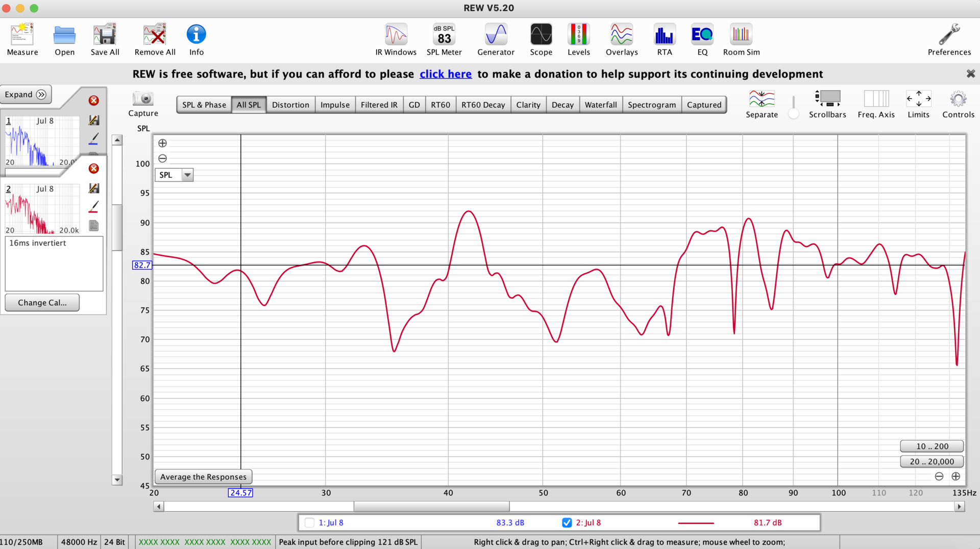980x549 pixels.
Task: Expand the measurements panel
Action: click(x=26, y=94)
